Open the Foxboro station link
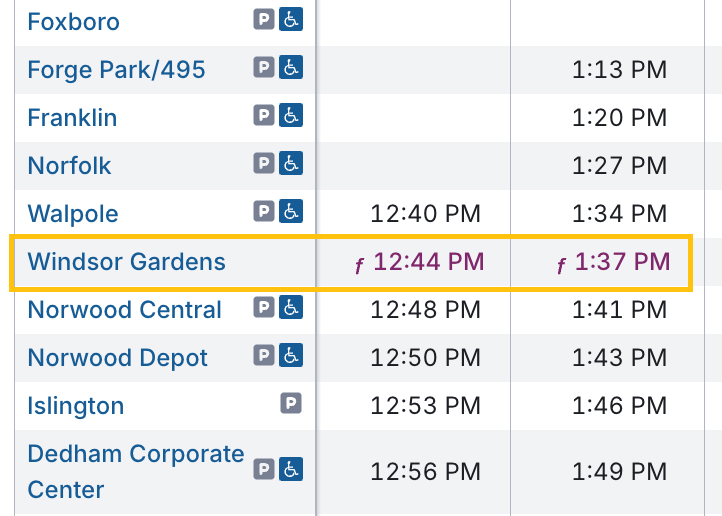This screenshot has width=722, height=516. 74,22
